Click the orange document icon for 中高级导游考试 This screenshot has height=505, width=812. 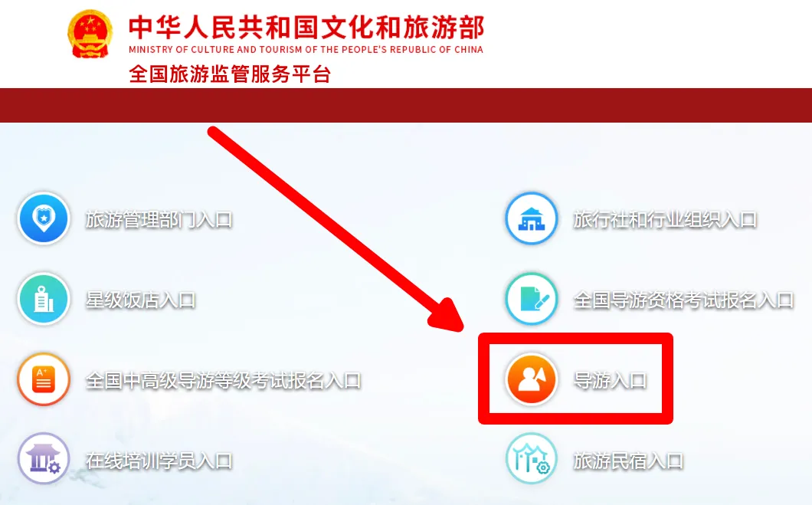coord(44,379)
